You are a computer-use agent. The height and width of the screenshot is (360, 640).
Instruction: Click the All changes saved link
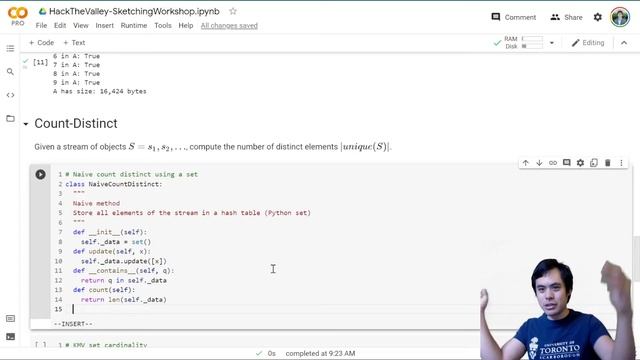(x=229, y=26)
